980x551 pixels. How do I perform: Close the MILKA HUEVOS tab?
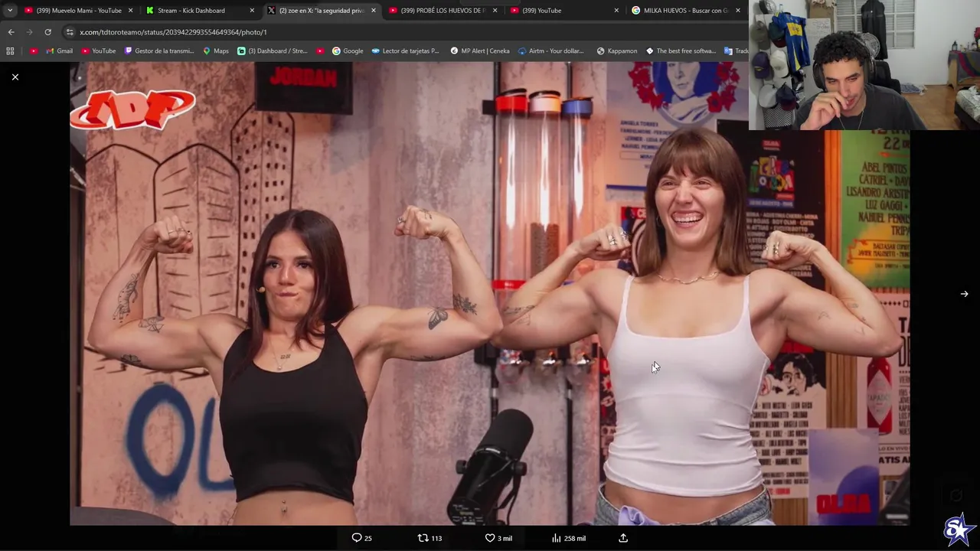tap(738, 11)
